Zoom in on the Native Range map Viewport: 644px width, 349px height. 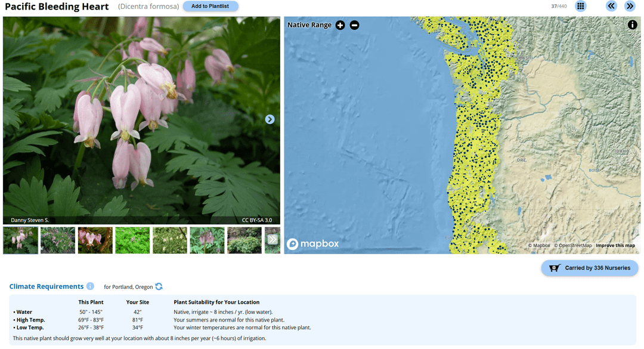point(340,25)
